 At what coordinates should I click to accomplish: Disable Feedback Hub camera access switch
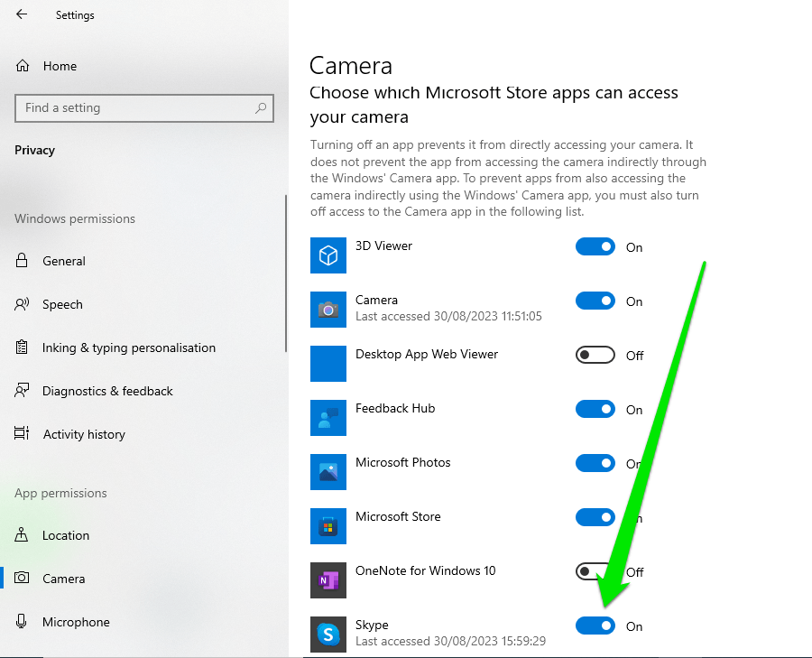pos(595,409)
